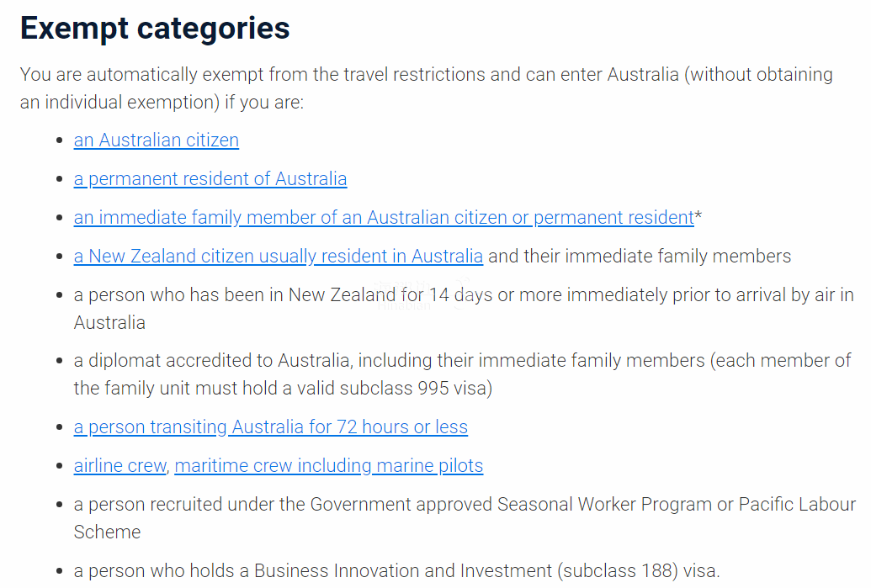Click the bullet before "an Australian citizen"
This screenshot has width=871, height=588.
coord(58,141)
